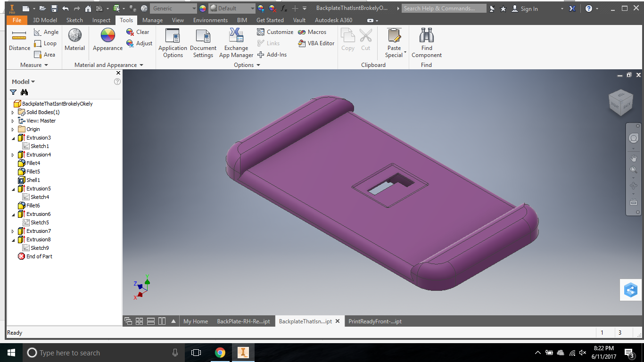
Task: Open the Measure panel dropdown
Action: (x=34, y=65)
